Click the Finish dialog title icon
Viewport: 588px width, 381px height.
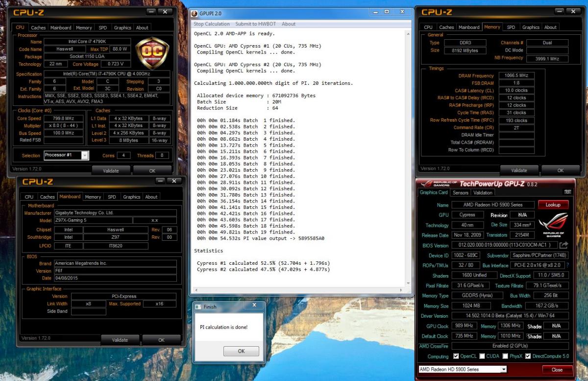point(198,306)
